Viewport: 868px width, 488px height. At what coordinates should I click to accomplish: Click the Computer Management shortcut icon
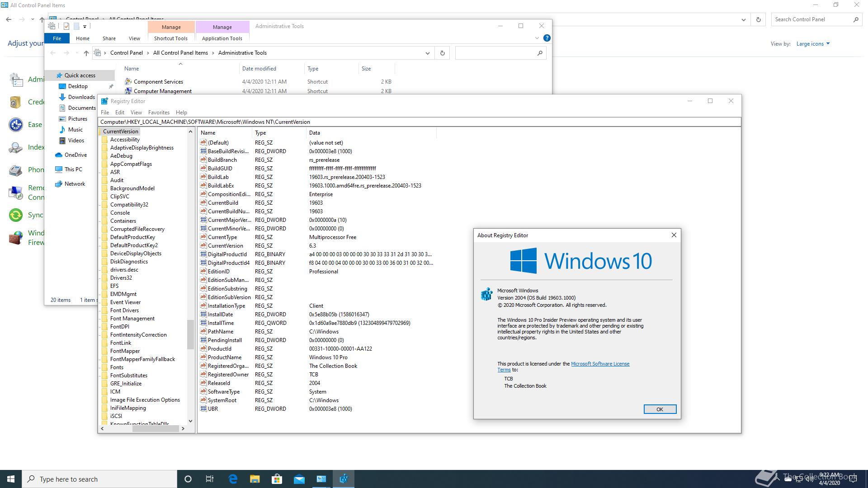coord(128,91)
